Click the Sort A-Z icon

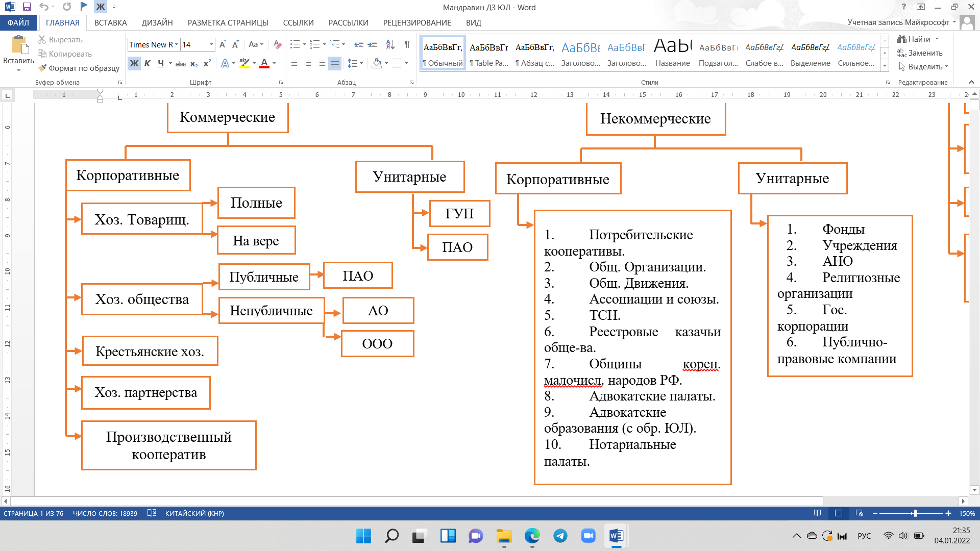click(390, 45)
